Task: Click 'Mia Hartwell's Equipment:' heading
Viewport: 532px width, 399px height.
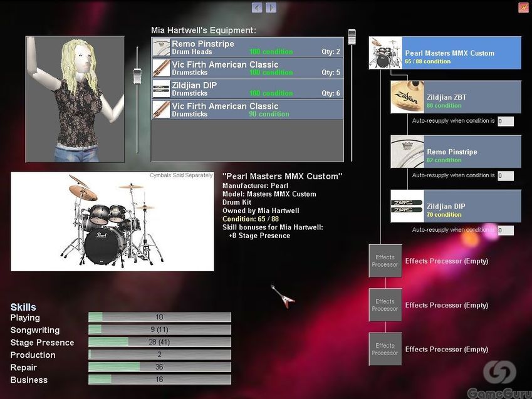Action: pos(204,30)
